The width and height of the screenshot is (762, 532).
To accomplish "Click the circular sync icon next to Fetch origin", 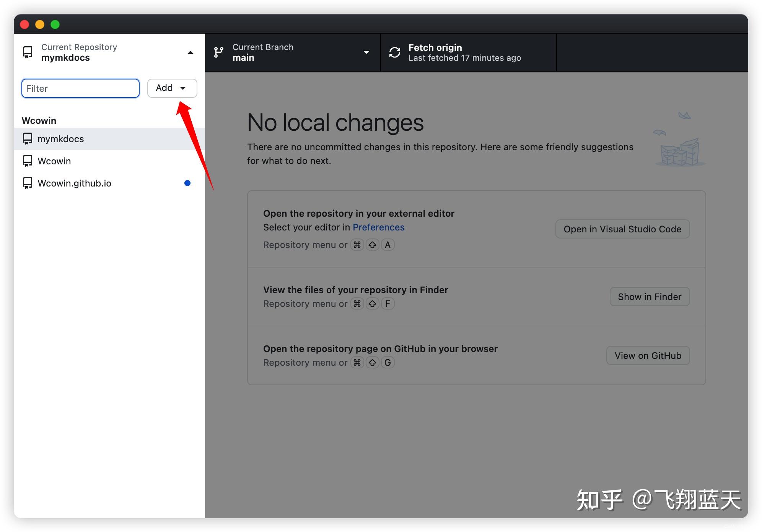I will (394, 52).
